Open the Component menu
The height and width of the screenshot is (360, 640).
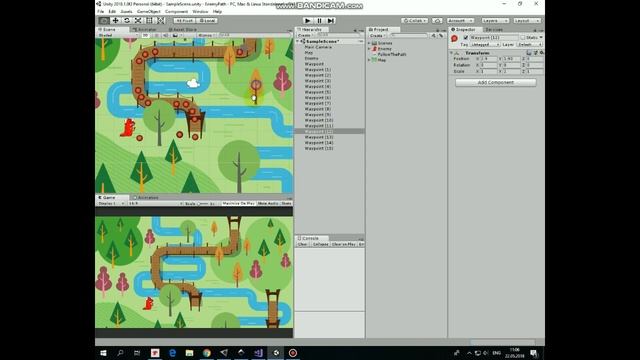click(176, 11)
